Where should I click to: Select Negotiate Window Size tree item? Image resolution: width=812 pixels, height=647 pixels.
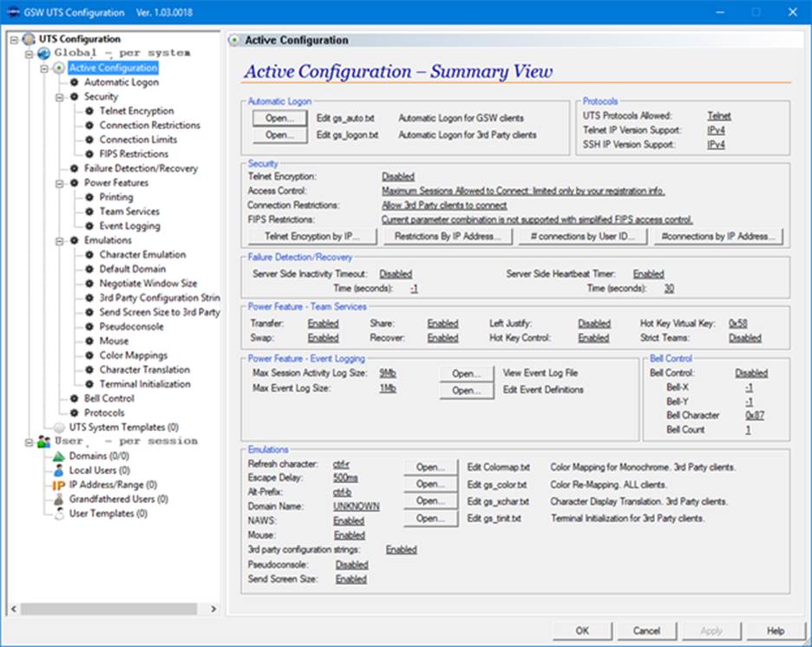(148, 284)
